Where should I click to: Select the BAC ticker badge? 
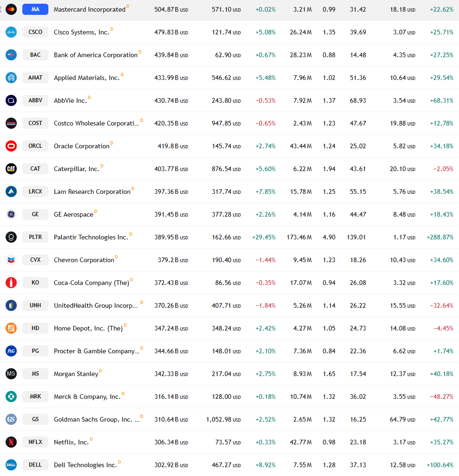(x=35, y=55)
